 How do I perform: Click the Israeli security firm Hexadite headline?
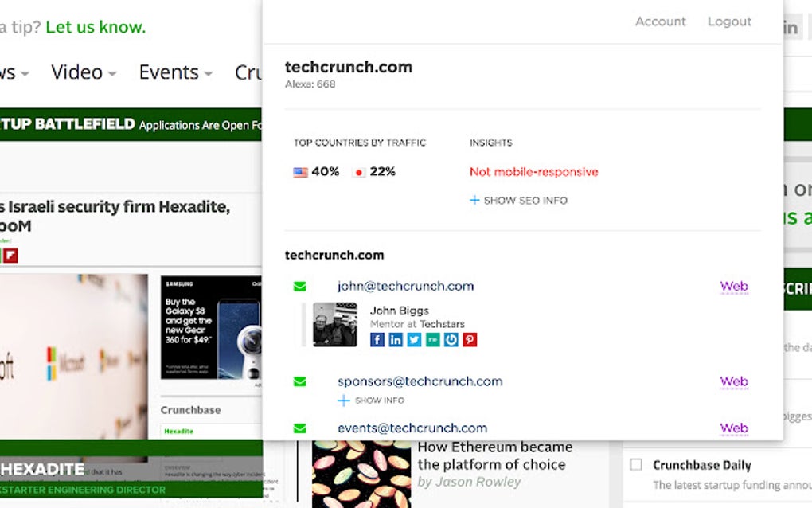click(x=115, y=216)
